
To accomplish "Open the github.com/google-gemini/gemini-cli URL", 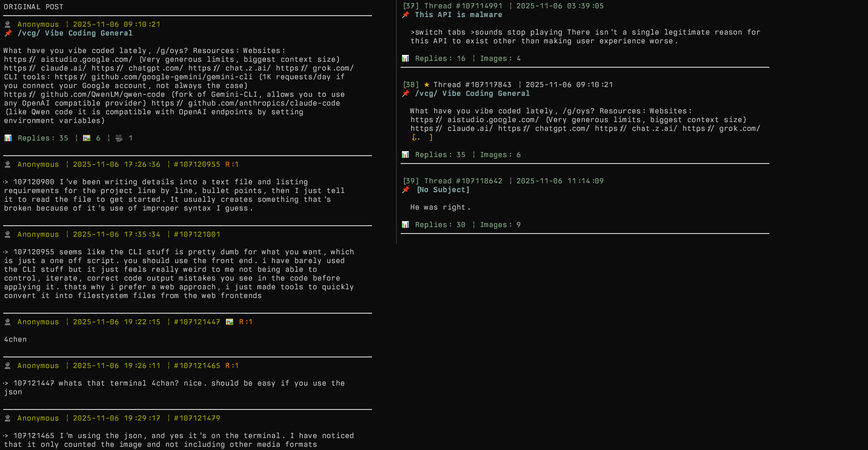I will [154, 77].
